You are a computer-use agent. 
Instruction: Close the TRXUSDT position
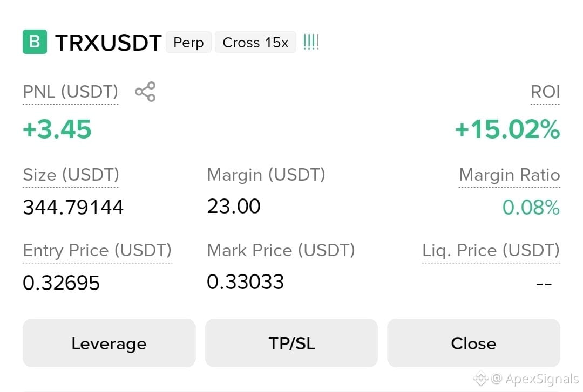[473, 343]
